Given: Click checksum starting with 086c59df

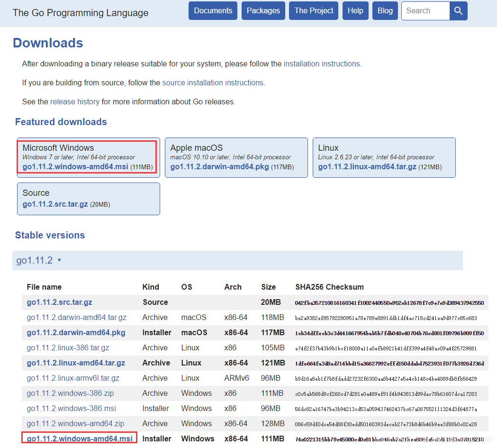Looking at the screenshot, I should click(x=386, y=424).
